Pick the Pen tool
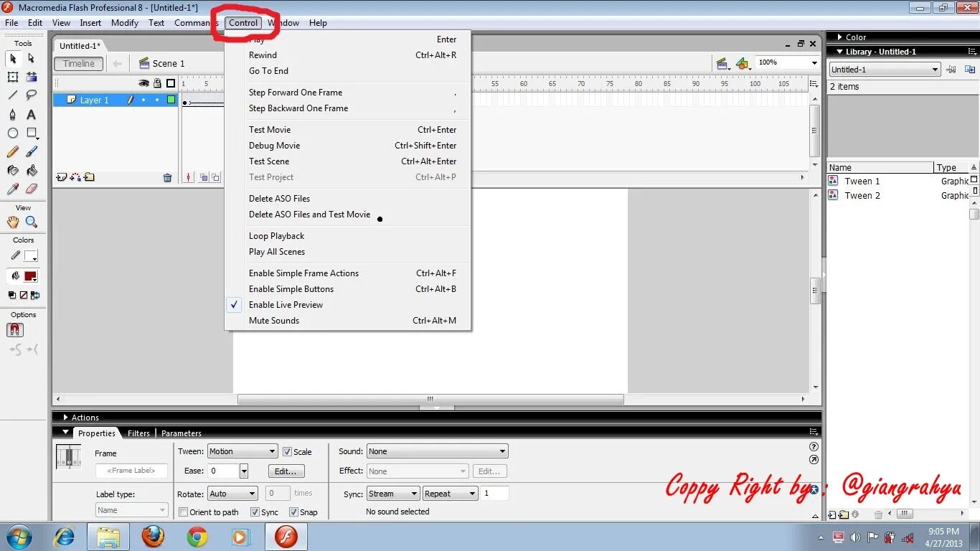 [x=13, y=114]
